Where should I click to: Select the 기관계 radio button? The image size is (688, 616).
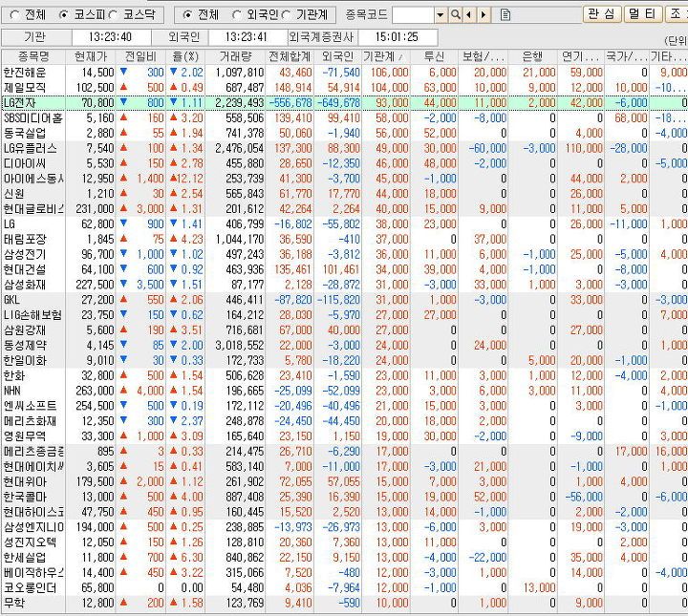pos(286,15)
